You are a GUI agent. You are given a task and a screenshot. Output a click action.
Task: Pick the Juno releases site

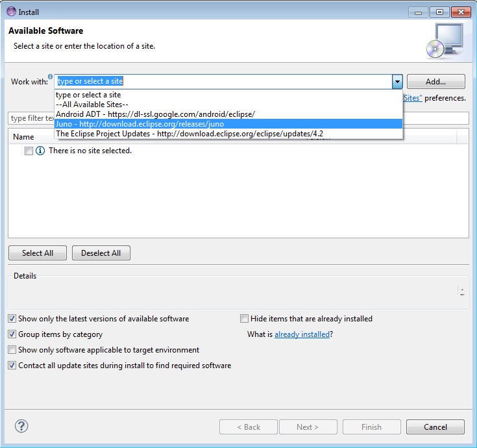point(228,124)
